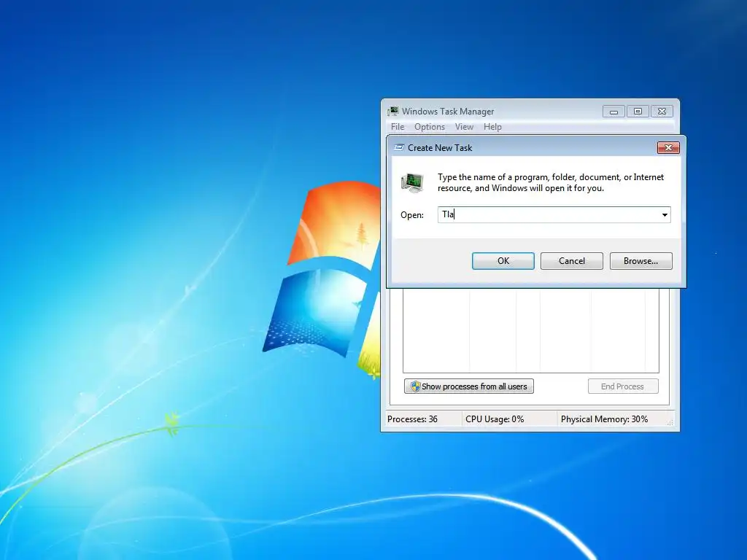Image resolution: width=747 pixels, height=560 pixels.
Task: Click the End Process button
Action: click(623, 386)
